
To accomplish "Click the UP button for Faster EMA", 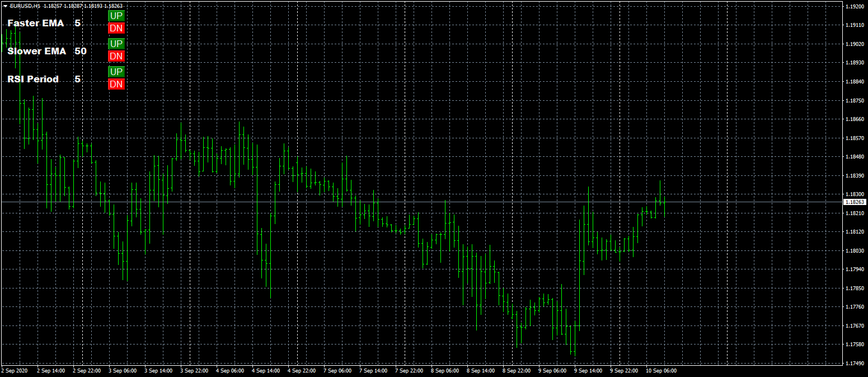I will click(x=116, y=16).
